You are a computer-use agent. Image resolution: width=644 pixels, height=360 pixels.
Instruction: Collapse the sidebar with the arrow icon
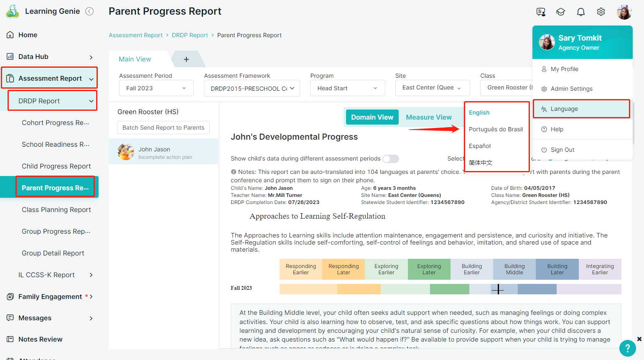(x=89, y=11)
